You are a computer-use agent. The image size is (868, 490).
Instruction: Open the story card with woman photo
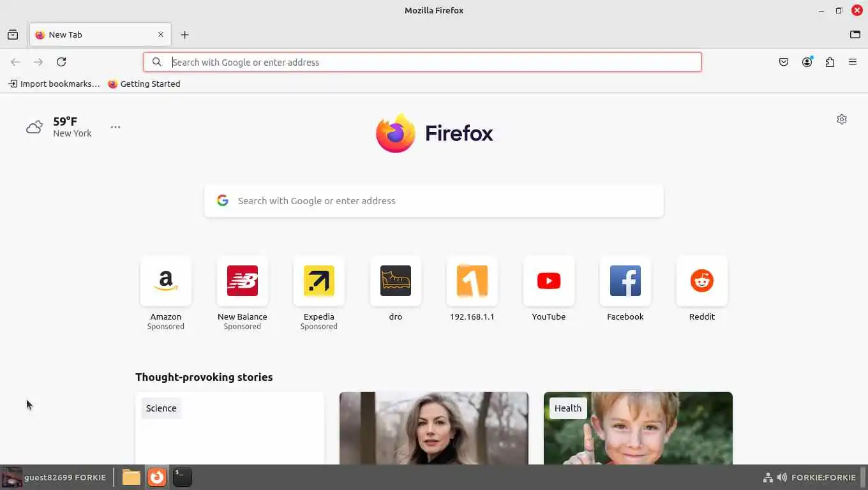(x=434, y=428)
